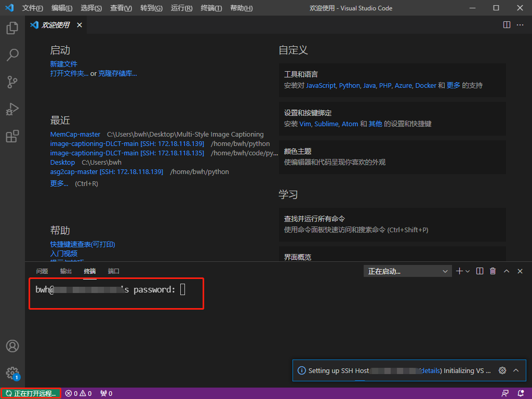Split the terminal panel
This screenshot has height=399, width=532.
click(480, 271)
